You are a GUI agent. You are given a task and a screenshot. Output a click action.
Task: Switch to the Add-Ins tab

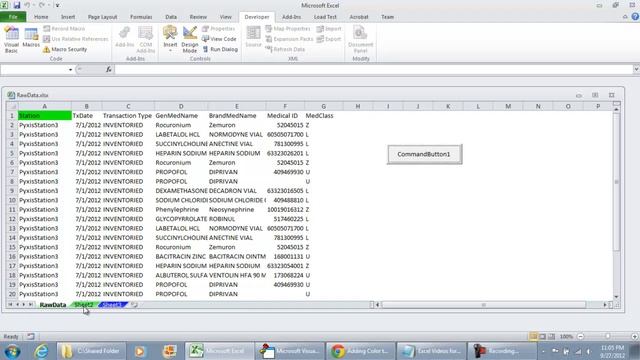pyautogui.click(x=291, y=17)
